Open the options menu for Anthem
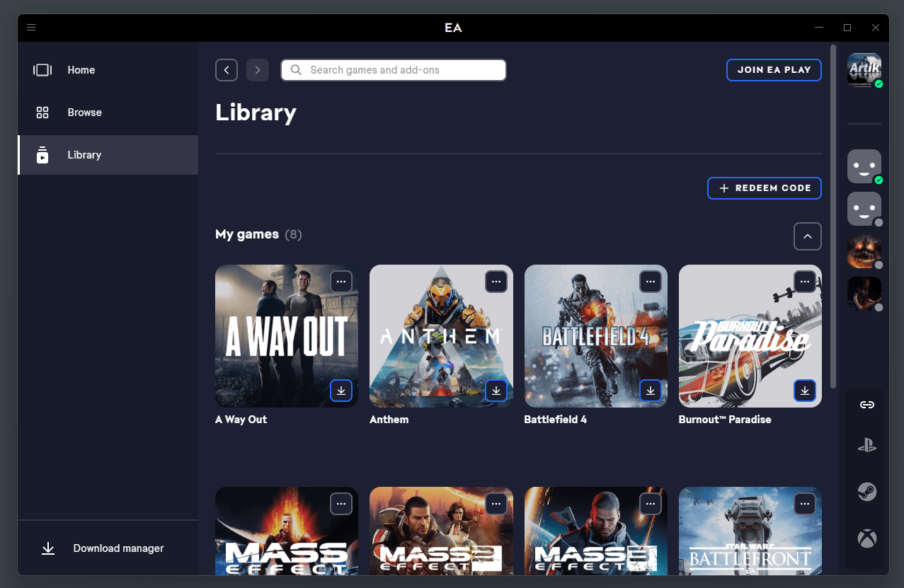This screenshot has width=904, height=588. pyautogui.click(x=496, y=282)
